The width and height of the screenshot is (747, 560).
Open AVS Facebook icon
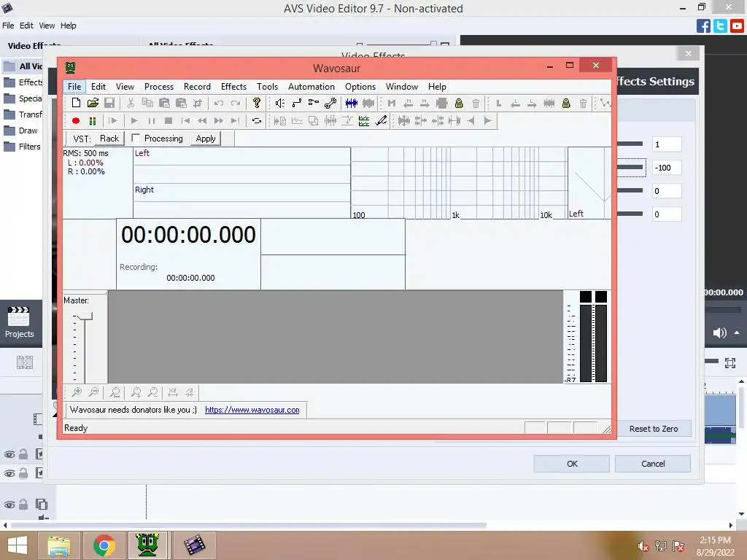[x=703, y=26]
